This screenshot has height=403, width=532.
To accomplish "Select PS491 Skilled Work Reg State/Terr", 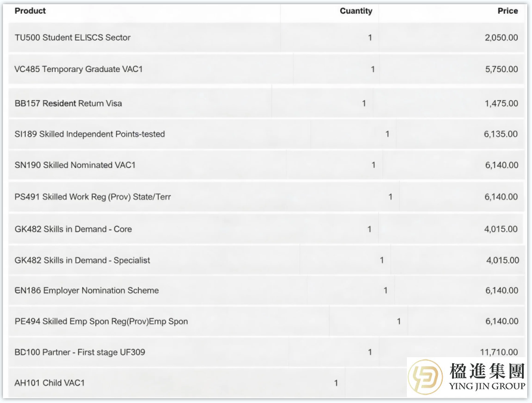I will pyautogui.click(x=92, y=197).
